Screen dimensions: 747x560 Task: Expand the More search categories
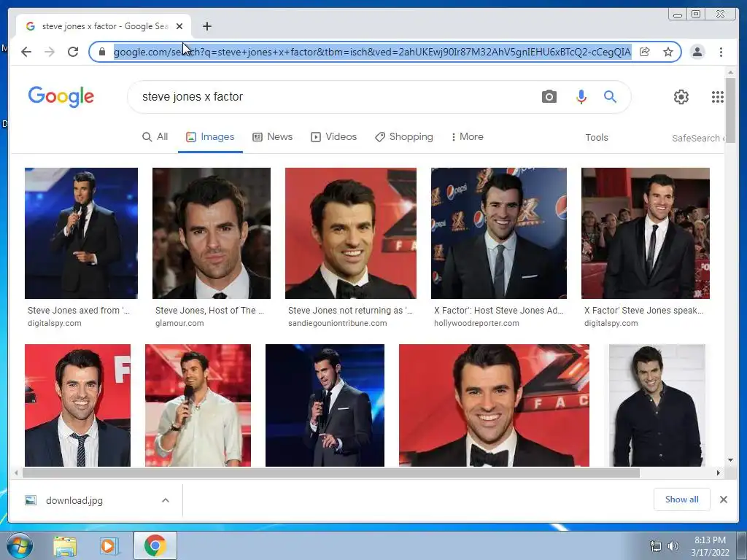click(467, 137)
